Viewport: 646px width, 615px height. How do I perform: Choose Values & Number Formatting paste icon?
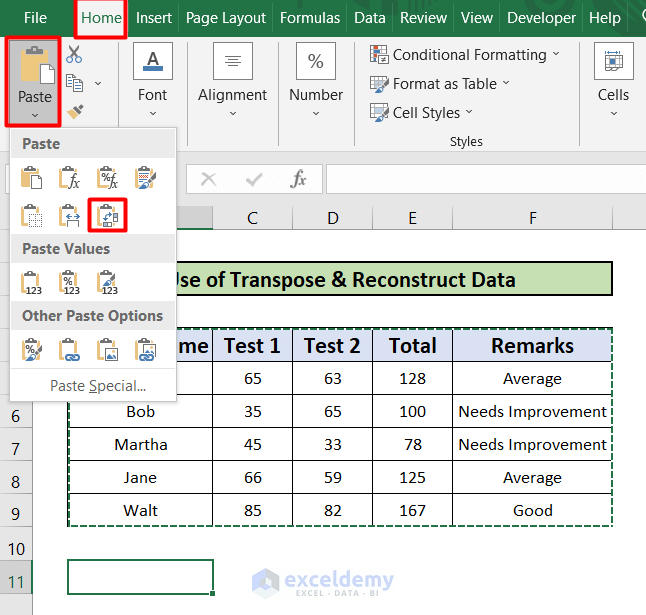70,283
